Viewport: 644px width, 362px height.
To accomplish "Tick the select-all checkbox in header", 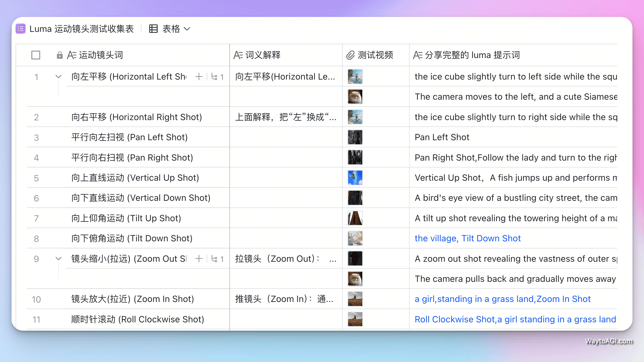I will pyautogui.click(x=36, y=55).
